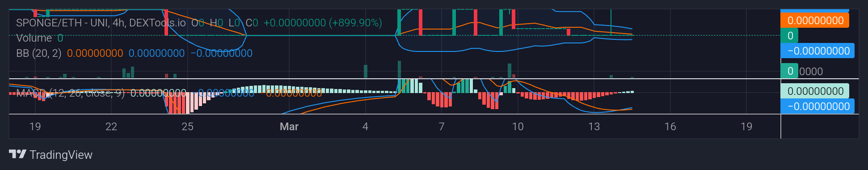Image resolution: width=868 pixels, height=170 pixels.
Task: Click the Mar date label on time axis
Action: (289, 127)
